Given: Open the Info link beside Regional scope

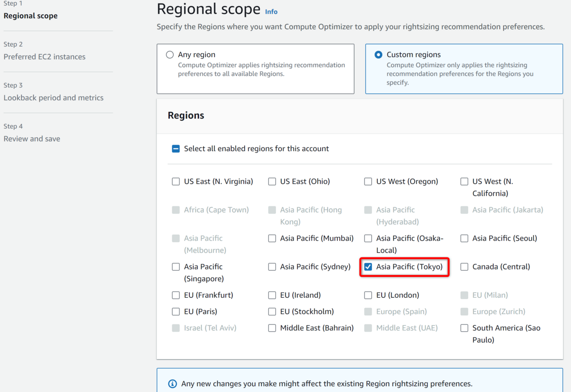Looking at the screenshot, I should click(271, 11).
